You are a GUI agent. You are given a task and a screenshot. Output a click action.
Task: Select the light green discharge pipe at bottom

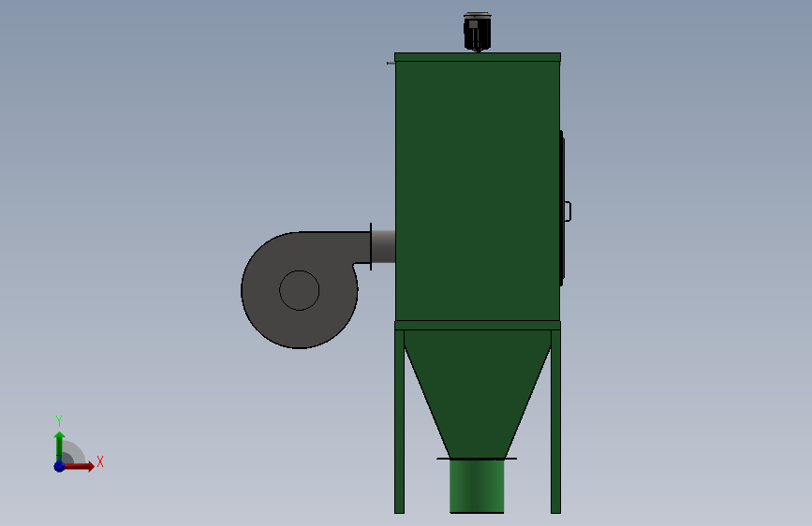pyautogui.click(x=477, y=486)
